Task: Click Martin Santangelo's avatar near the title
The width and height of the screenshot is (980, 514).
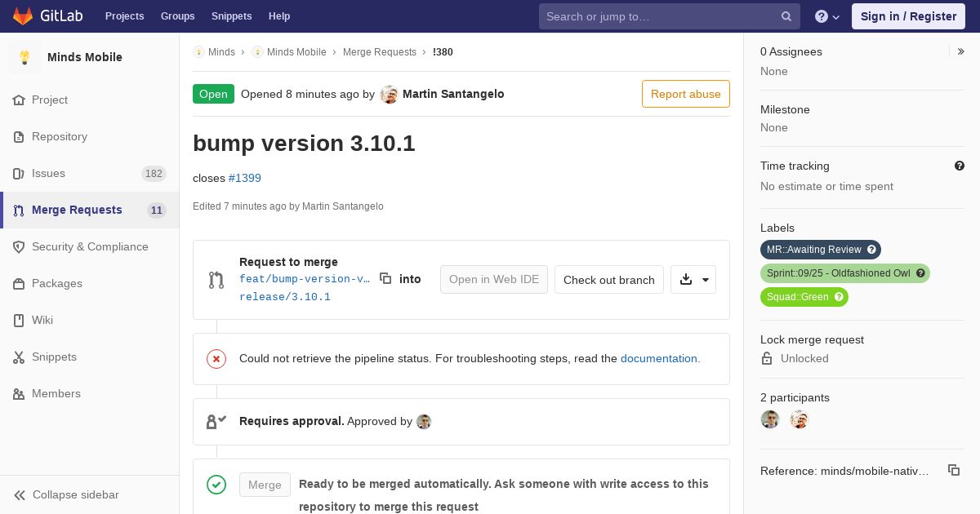Action: point(390,94)
